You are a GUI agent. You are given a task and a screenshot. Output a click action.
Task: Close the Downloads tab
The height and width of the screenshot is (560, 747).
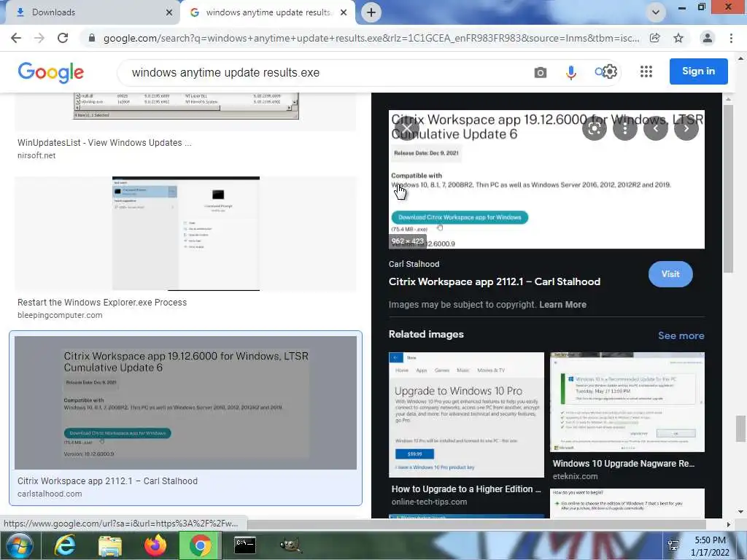[x=169, y=12]
